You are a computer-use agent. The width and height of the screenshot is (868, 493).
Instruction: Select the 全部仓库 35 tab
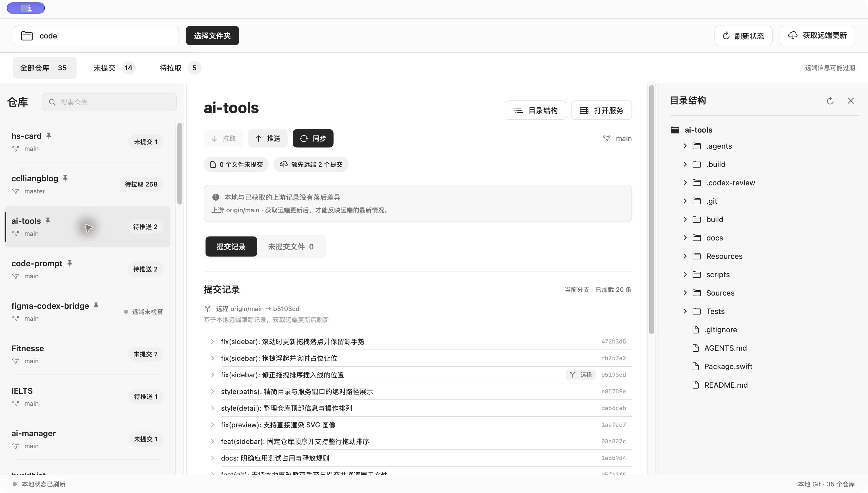(x=44, y=68)
